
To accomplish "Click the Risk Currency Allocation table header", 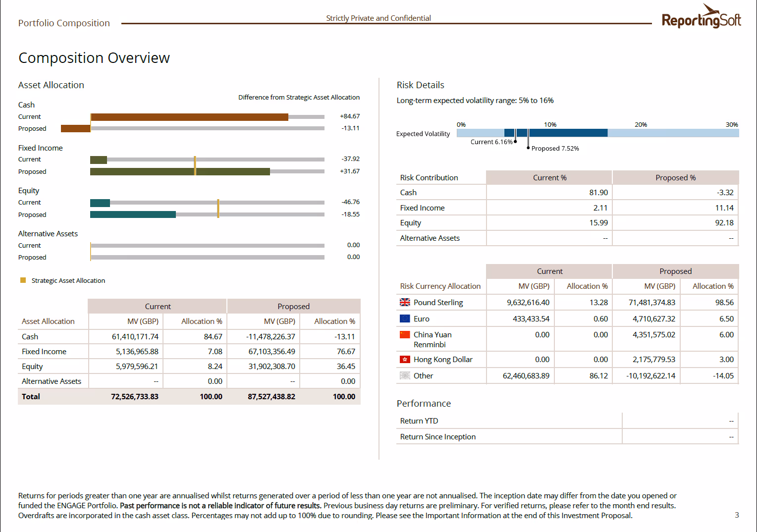I will pyautogui.click(x=440, y=286).
